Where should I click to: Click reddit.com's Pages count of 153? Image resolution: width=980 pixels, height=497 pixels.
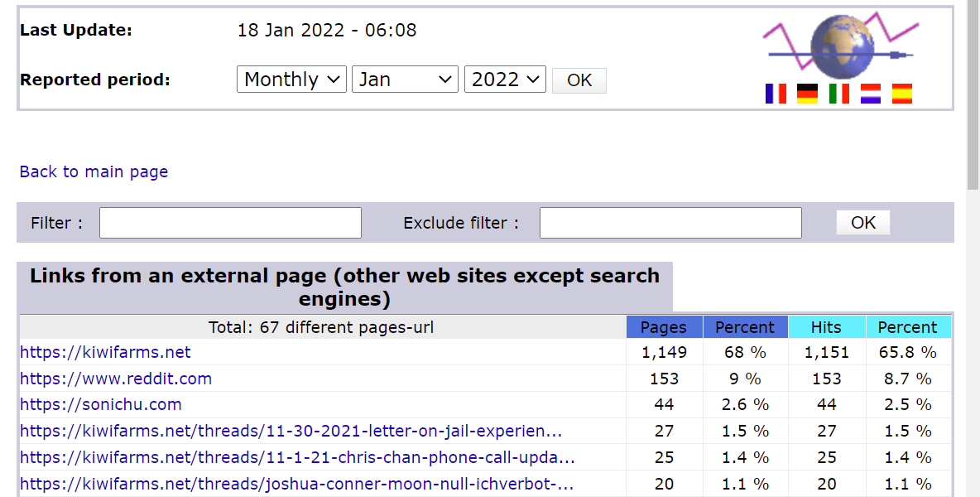(664, 379)
